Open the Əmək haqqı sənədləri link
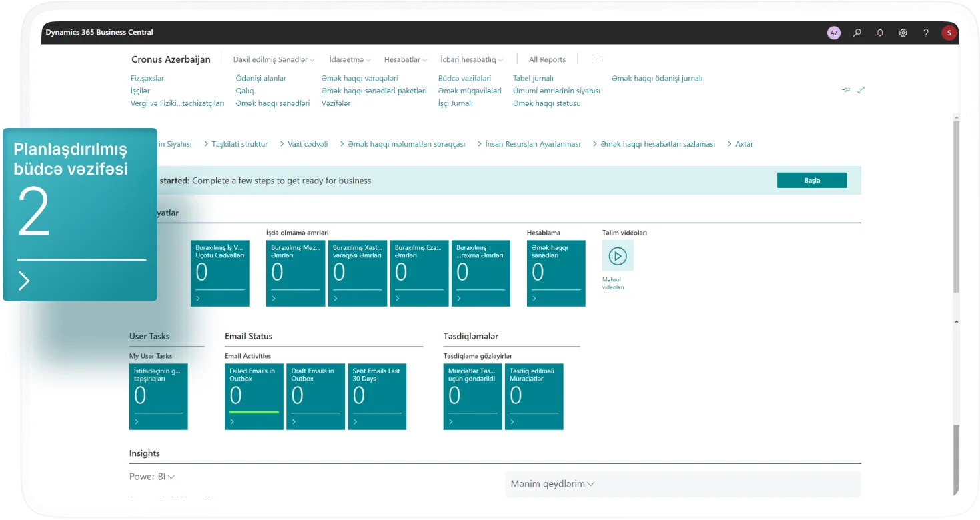The height and width of the screenshot is (520, 980). point(273,103)
